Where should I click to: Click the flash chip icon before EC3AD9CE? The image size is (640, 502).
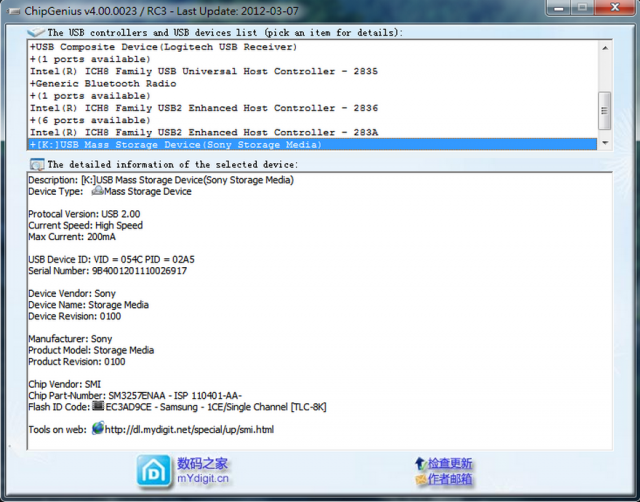(x=98, y=406)
